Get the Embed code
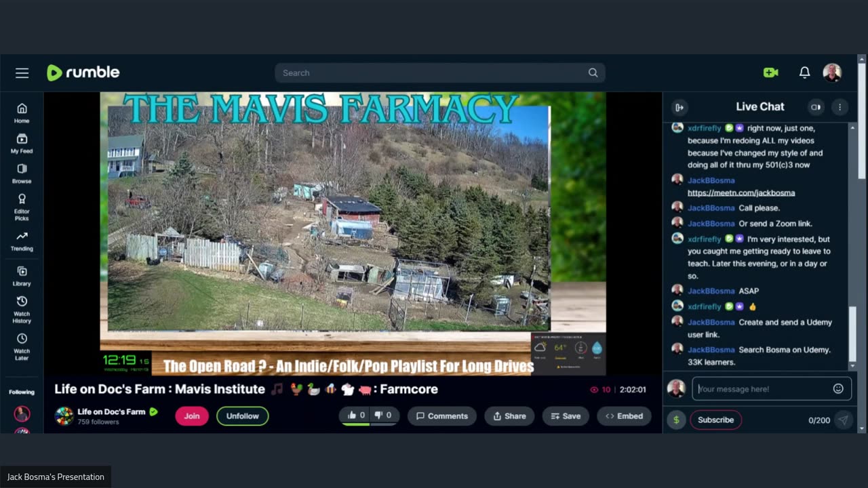Image resolution: width=868 pixels, height=488 pixels. pos(624,416)
